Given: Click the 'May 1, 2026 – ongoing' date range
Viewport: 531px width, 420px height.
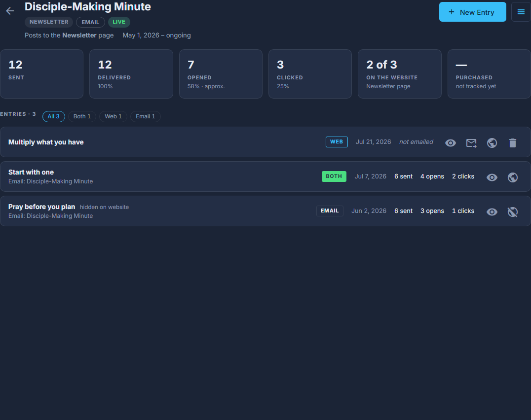Looking at the screenshot, I should coord(156,35).
